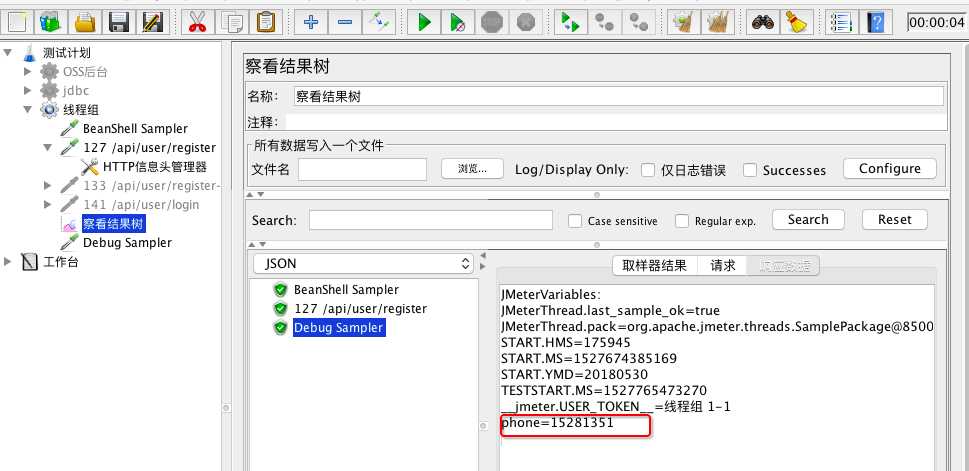Click the Paste clipboard icon
This screenshot has height=471, width=969.
(265, 21)
